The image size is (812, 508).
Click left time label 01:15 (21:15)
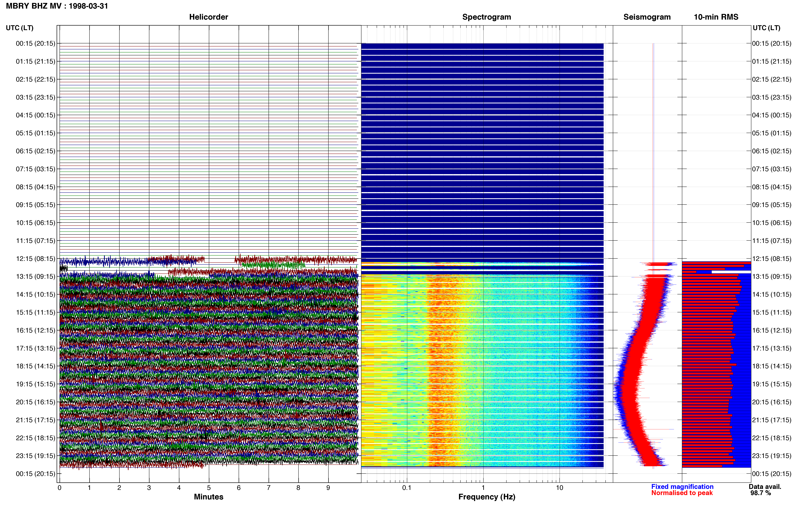[36, 61]
